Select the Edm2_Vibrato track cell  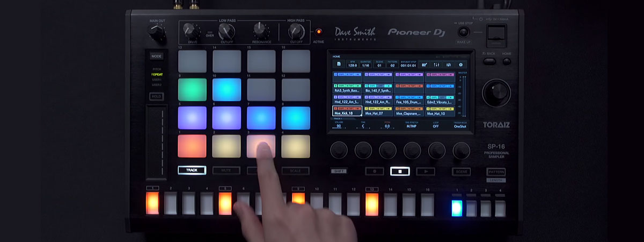pyautogui.click(x=440, y=99)
